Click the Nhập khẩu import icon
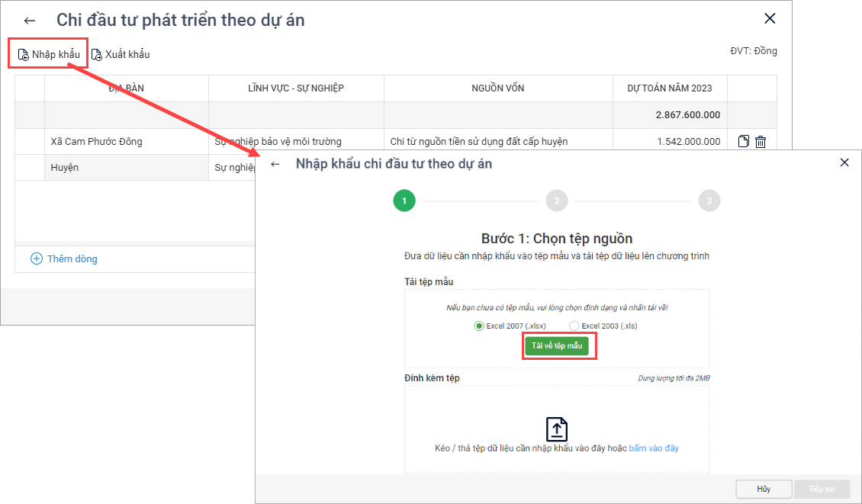Image resolution: width=862 pixels, height=504 pixels. pos(24,55)
